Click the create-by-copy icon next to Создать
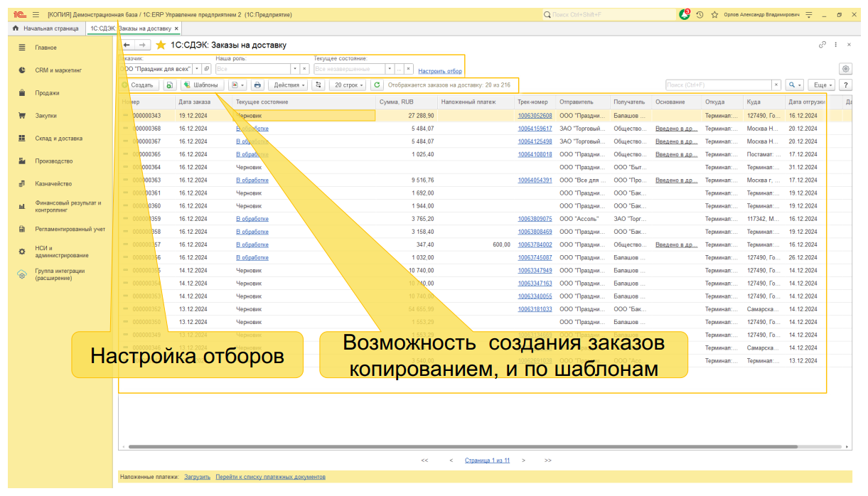This screenshot has height=496, width=868. point(169,84)
